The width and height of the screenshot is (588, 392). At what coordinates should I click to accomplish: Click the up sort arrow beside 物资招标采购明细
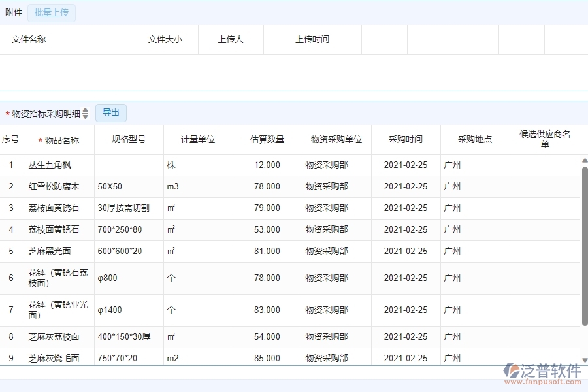86,110
